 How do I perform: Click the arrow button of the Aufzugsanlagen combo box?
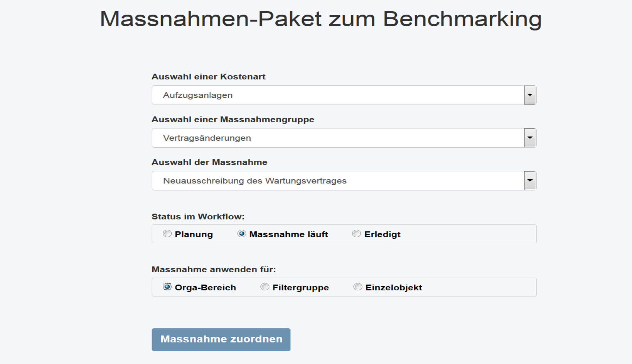click(530, 95)
